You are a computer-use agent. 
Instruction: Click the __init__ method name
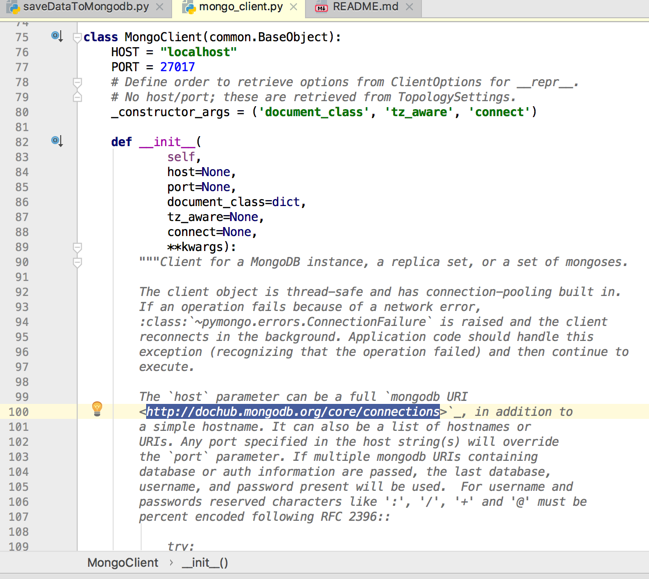tap(167, 142)
